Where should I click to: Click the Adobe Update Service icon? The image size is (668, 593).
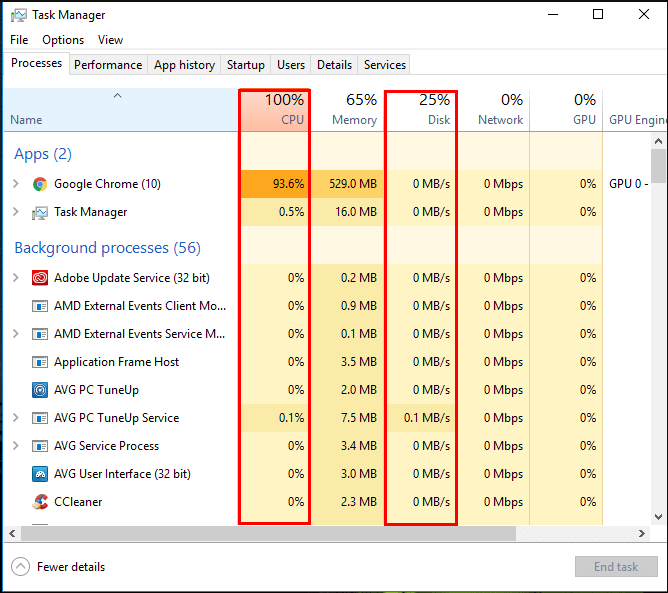coord(40,278)
